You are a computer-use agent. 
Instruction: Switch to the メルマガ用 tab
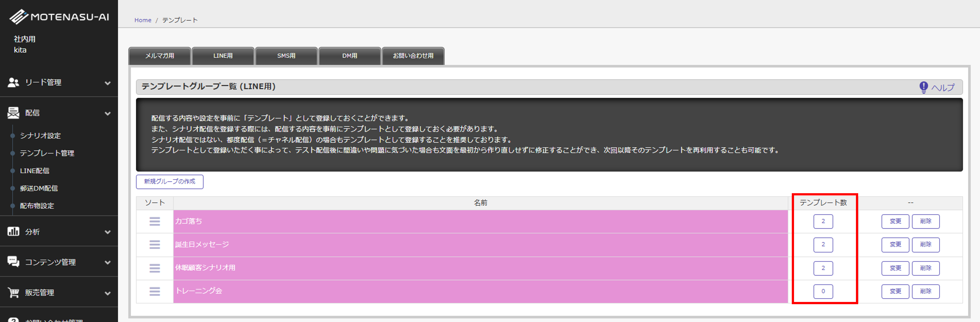pos(159,56)
